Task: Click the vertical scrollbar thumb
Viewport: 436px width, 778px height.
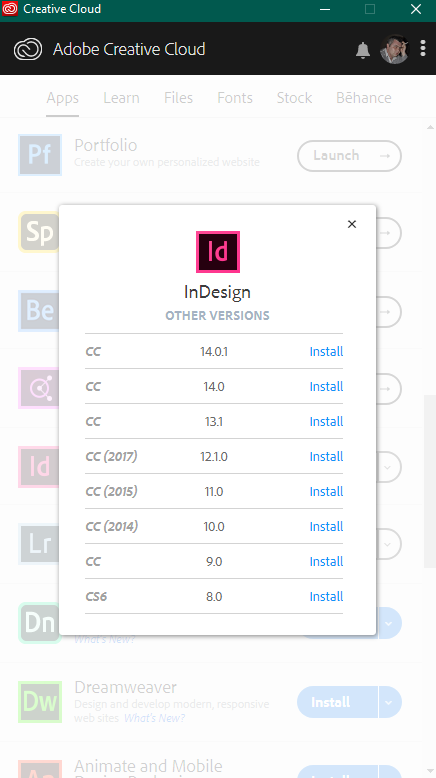Action: (430, 481)
